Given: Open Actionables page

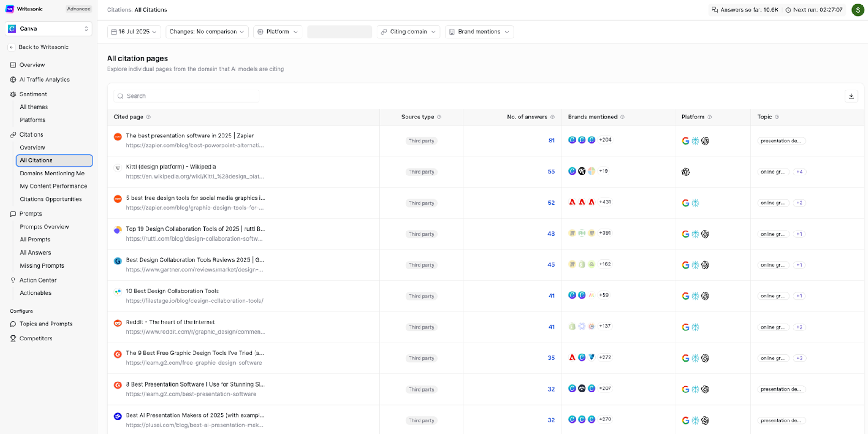Looking at the screenshot, I should pyautogui.click(x=36, y=293).
